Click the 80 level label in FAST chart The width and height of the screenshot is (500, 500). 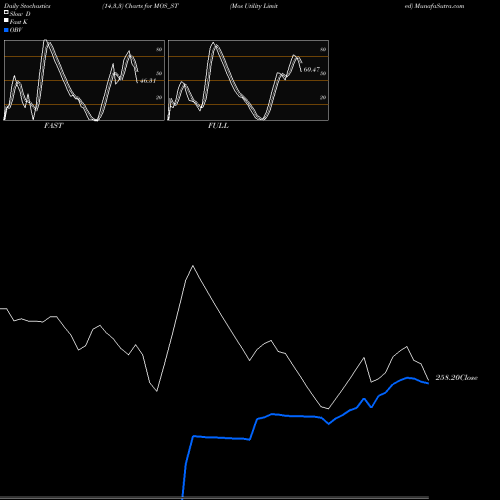[159, 49]
